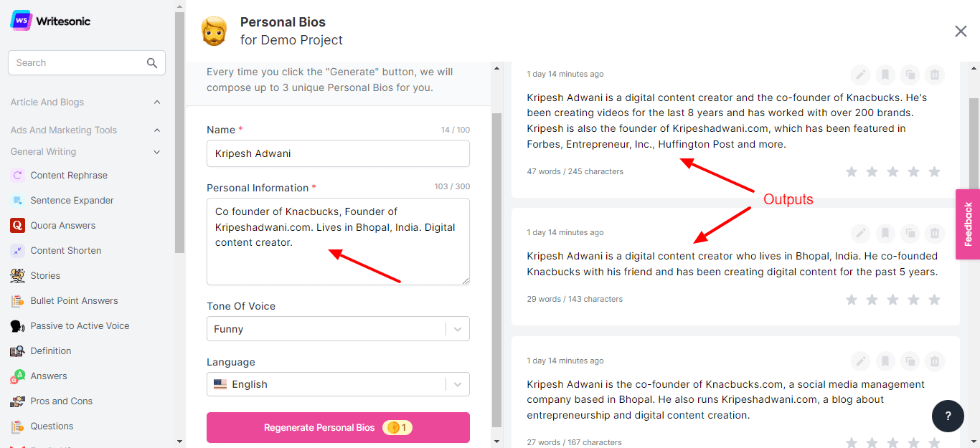Screen dimensions: 980x448
Task: Close the Personal Bios panel
Action: 961,31
